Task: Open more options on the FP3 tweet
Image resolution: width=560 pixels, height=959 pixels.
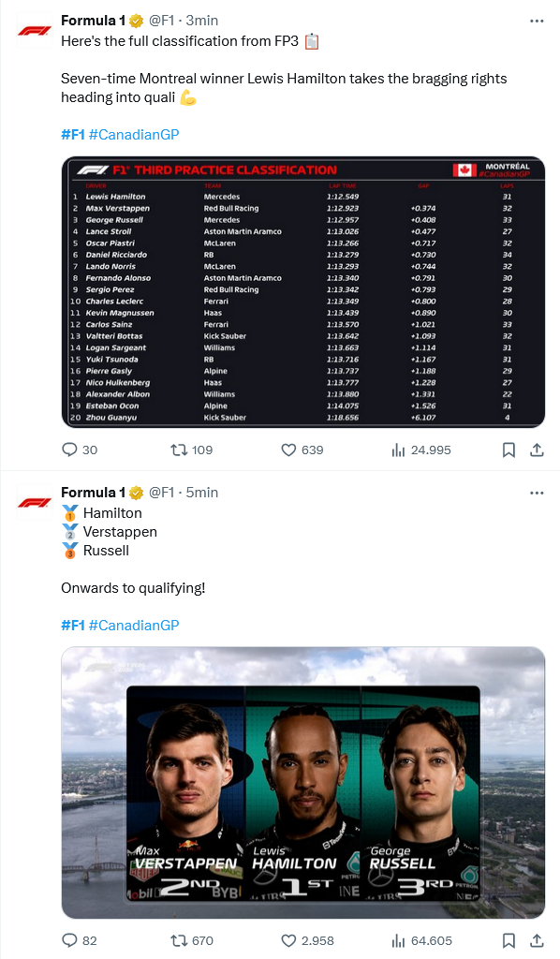Action: pyautogui.click(x=537, y=19)
